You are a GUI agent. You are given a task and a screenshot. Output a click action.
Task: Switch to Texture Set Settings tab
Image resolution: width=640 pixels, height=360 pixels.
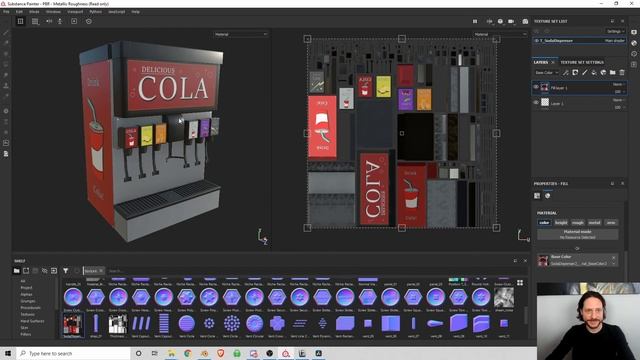(x=582, y=62)
